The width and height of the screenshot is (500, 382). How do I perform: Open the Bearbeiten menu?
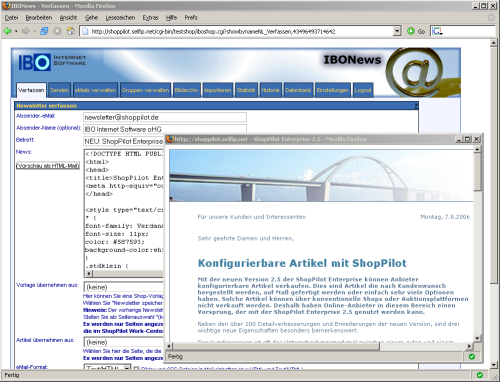(x=39, y=18)
